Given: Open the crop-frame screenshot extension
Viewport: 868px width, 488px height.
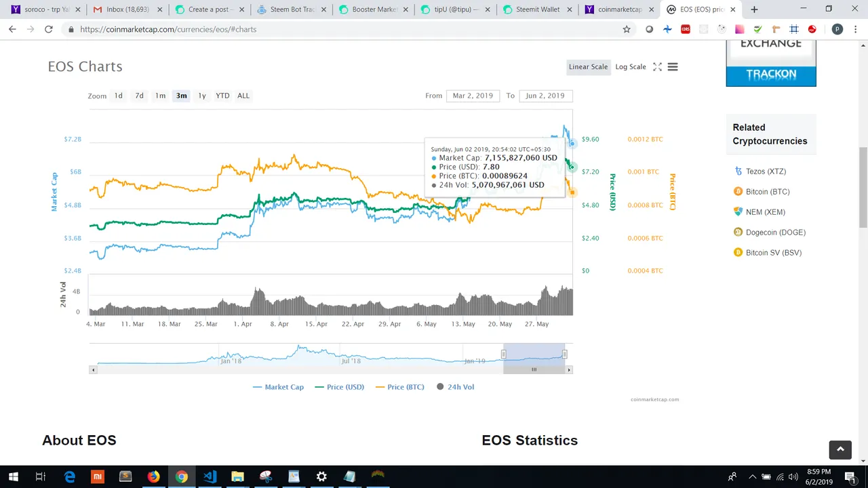Looking at the screenshot, I should point(794,29).
